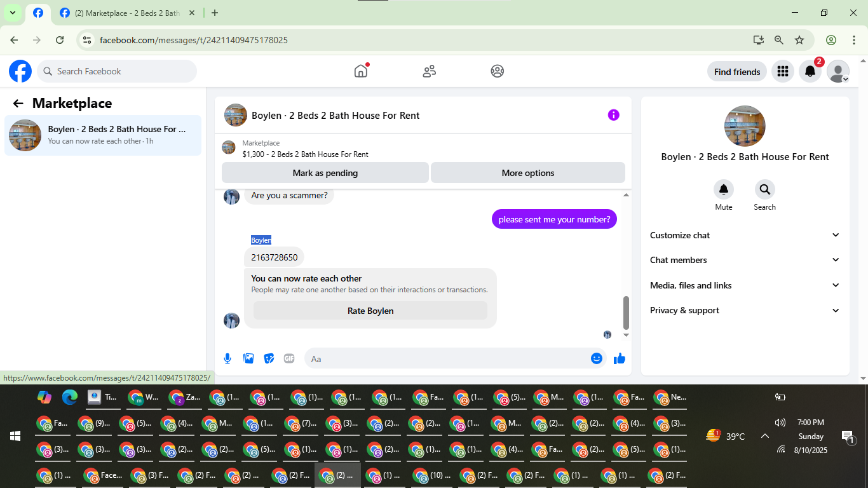Open volume control in tray

(x=780, y=423)
